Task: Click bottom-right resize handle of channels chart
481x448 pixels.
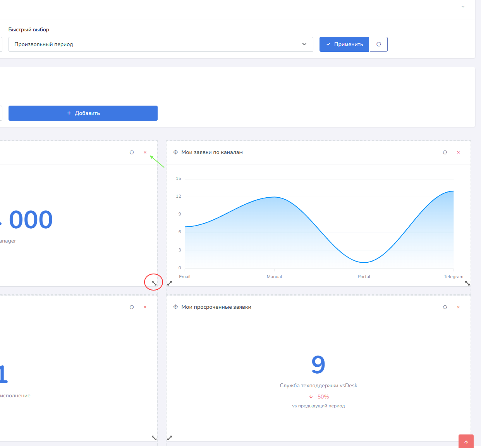Action: tap(467, 283)
